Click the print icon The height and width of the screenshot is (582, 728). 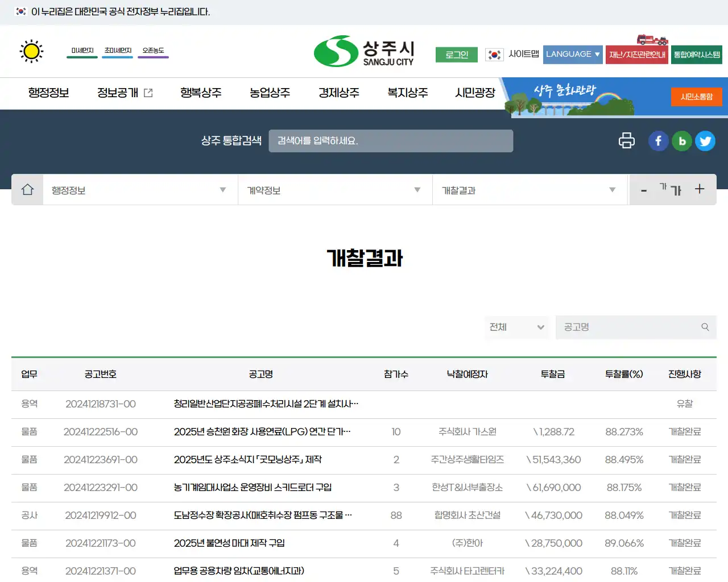(627, 140)
